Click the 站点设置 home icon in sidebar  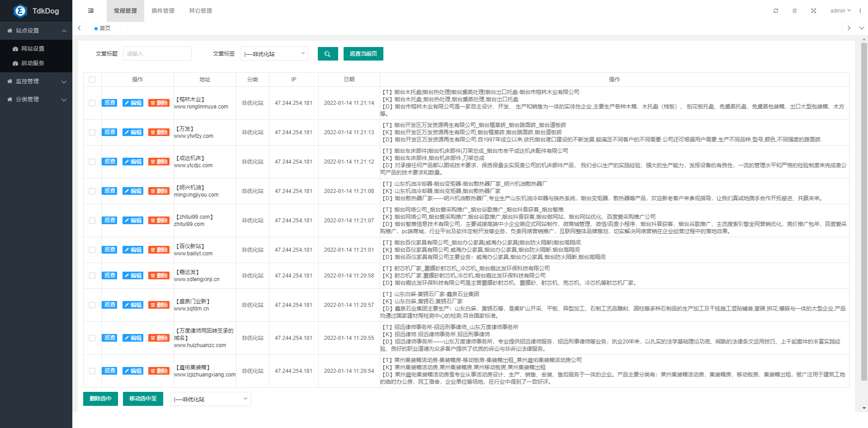coord(10,31)
